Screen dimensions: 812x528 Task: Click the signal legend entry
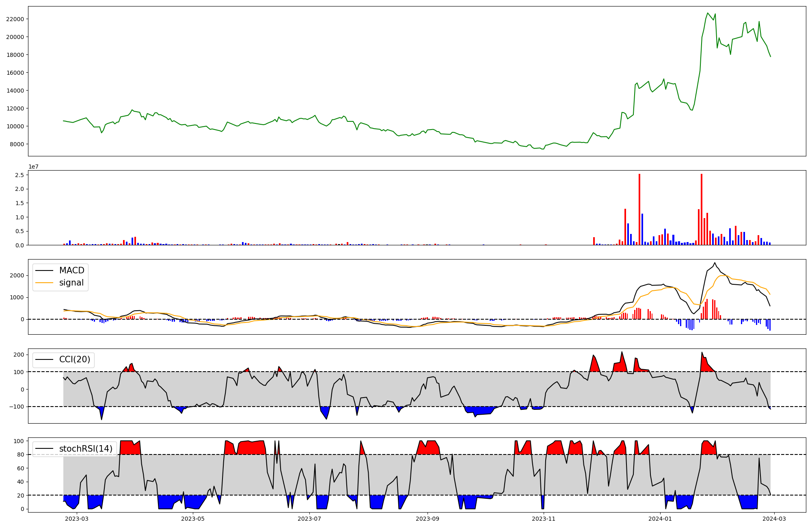tap(71, 283)
